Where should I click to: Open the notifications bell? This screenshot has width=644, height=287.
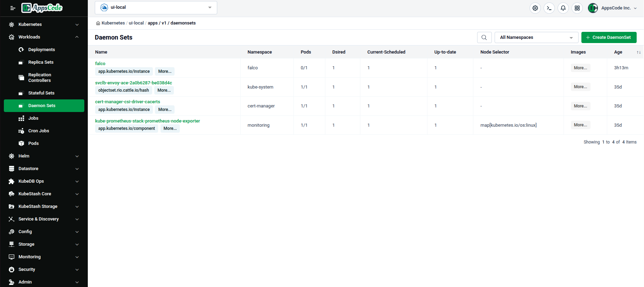pyautogui.click(x=563, y=8)
